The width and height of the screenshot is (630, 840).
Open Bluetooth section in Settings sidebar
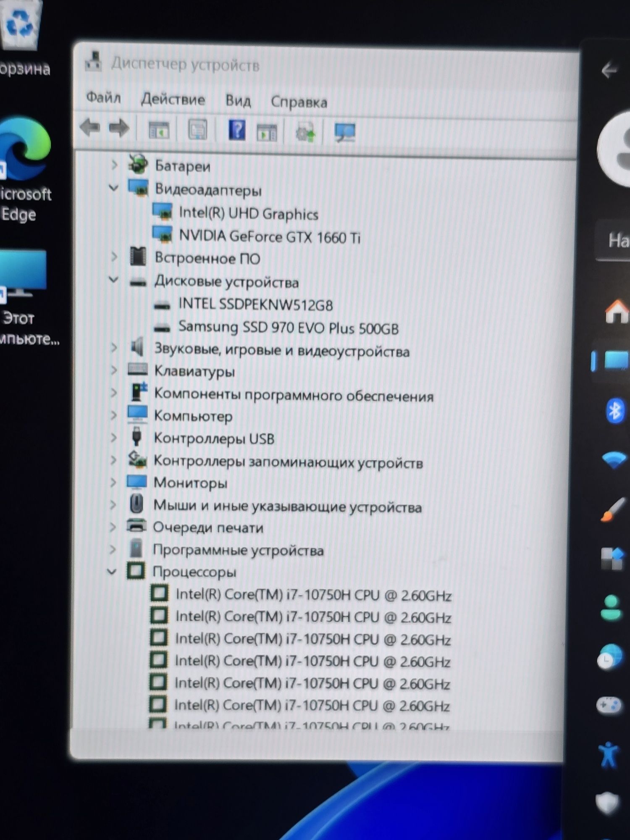615,411
